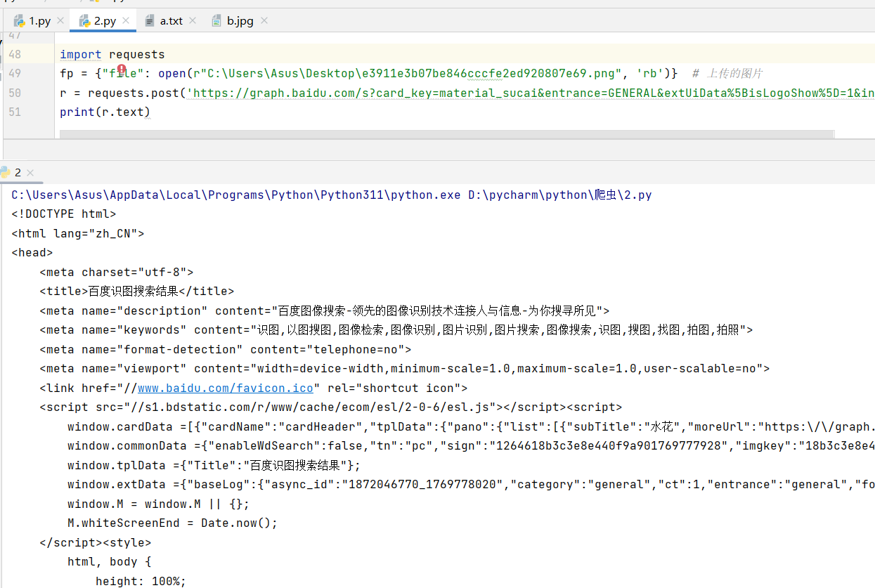Close the 1.py tab
Screen dimensions: 875x588
tap(60, 21)
